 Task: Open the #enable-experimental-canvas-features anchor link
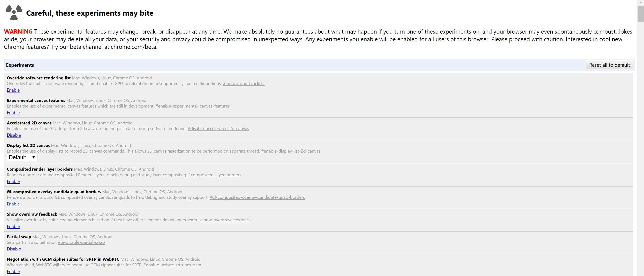192,106
